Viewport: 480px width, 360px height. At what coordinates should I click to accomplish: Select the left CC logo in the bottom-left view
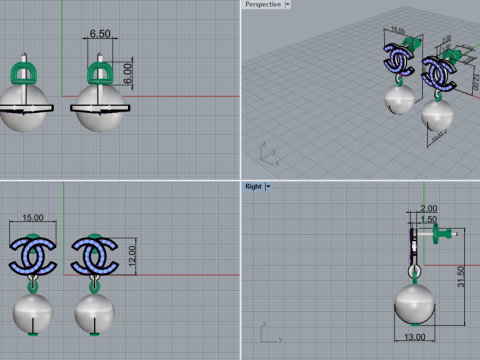(33, 256)
